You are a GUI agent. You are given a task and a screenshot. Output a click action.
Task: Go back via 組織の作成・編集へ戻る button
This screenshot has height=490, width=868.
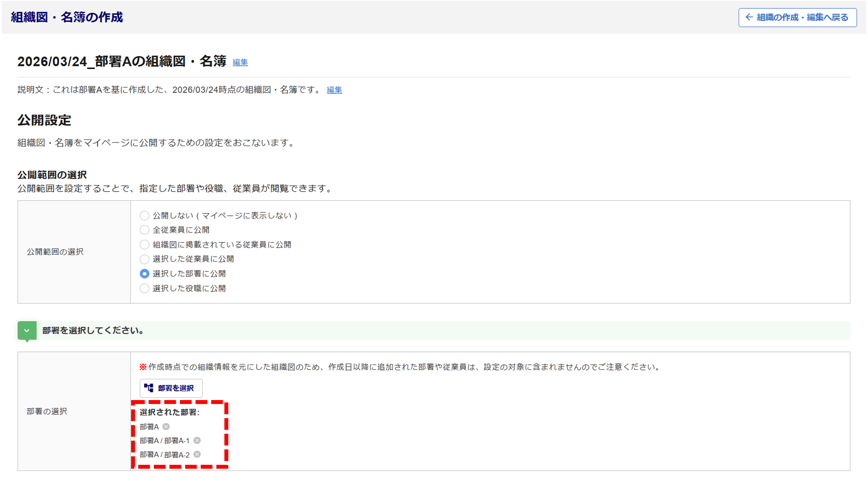(797, 17)
